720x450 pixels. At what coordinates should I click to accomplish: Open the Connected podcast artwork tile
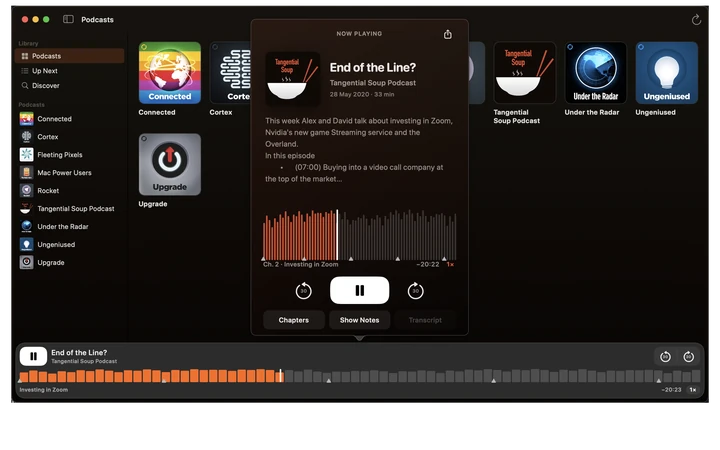[x=170, y=73]
